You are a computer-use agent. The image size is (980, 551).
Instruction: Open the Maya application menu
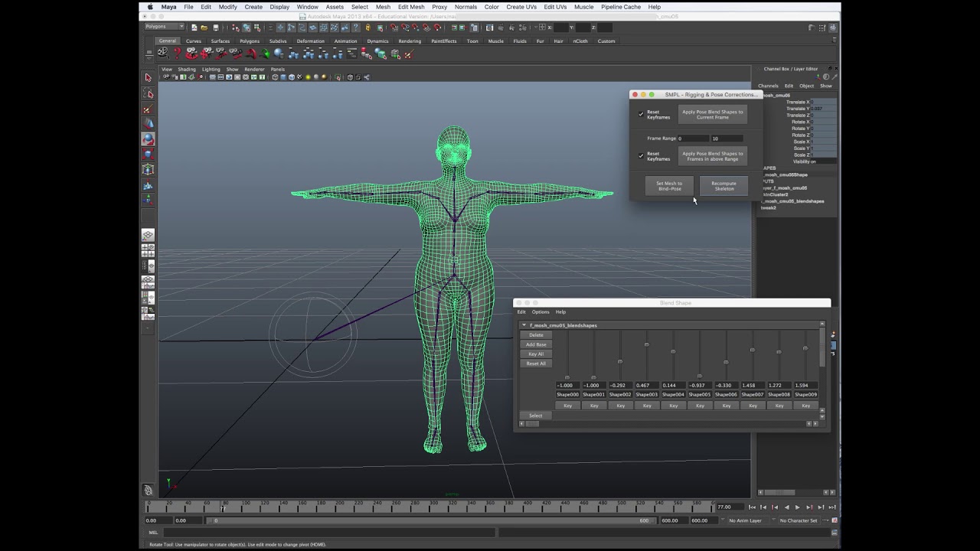[x=169, y=7]
